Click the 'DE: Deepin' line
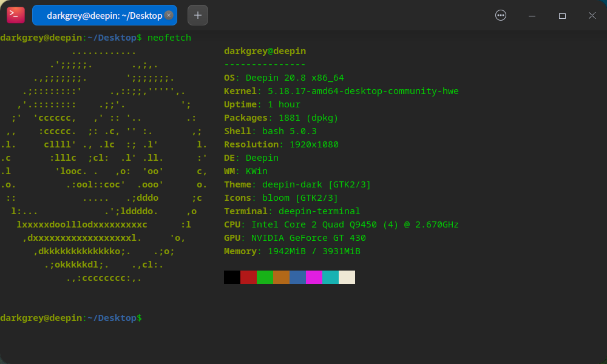Screen dimensions: 607x364 point(251,158)
